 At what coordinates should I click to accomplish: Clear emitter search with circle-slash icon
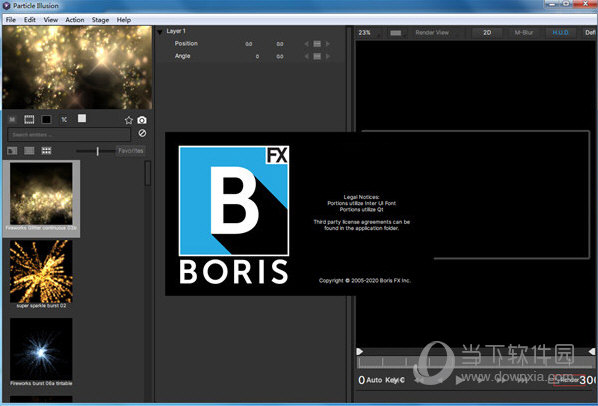pos(142,133)
